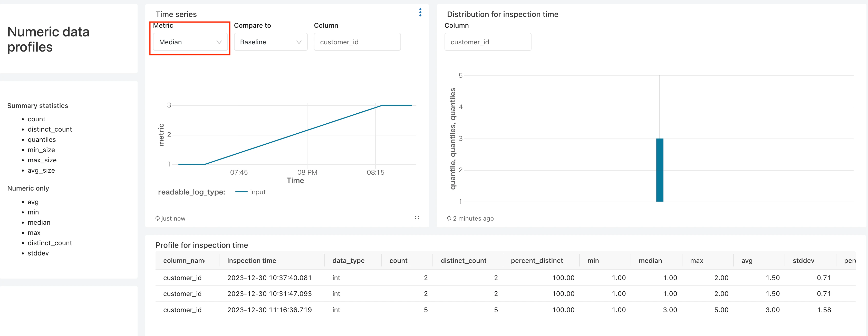Click the distinct_count table column header
Viewport: 868px width, 336px height.
[463, 261]
